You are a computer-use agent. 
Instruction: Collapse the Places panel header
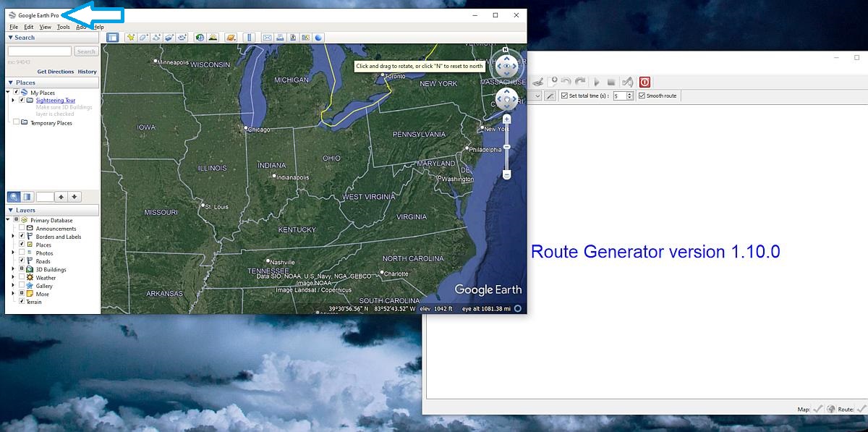point(53,82)
